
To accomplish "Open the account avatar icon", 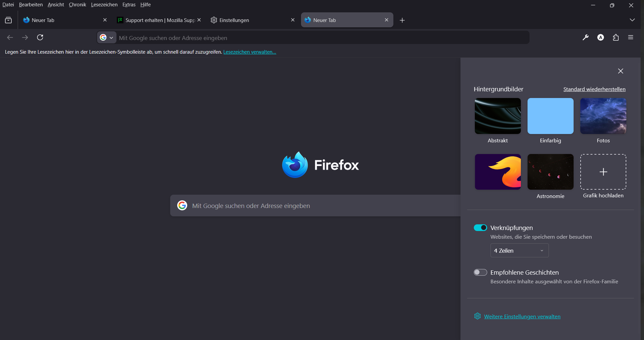I will [x=601, y=37].
